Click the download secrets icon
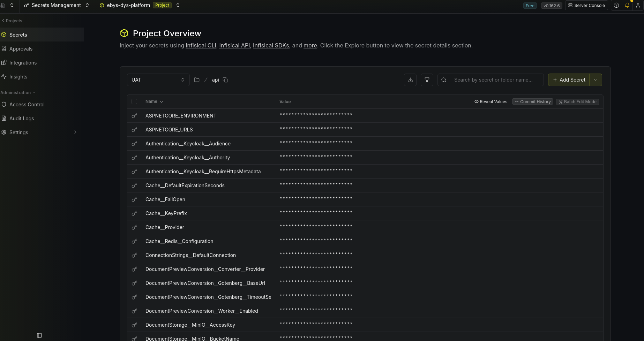 410,80
